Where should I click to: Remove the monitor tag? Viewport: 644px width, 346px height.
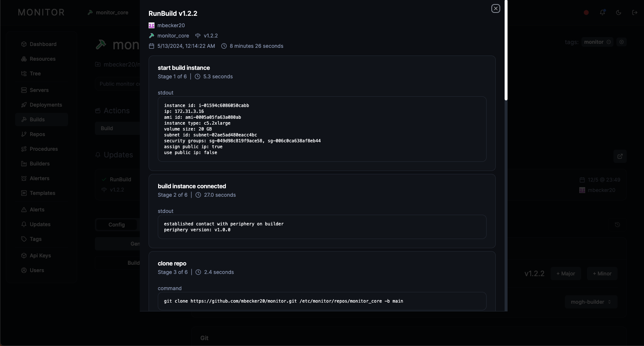[609, 42]
